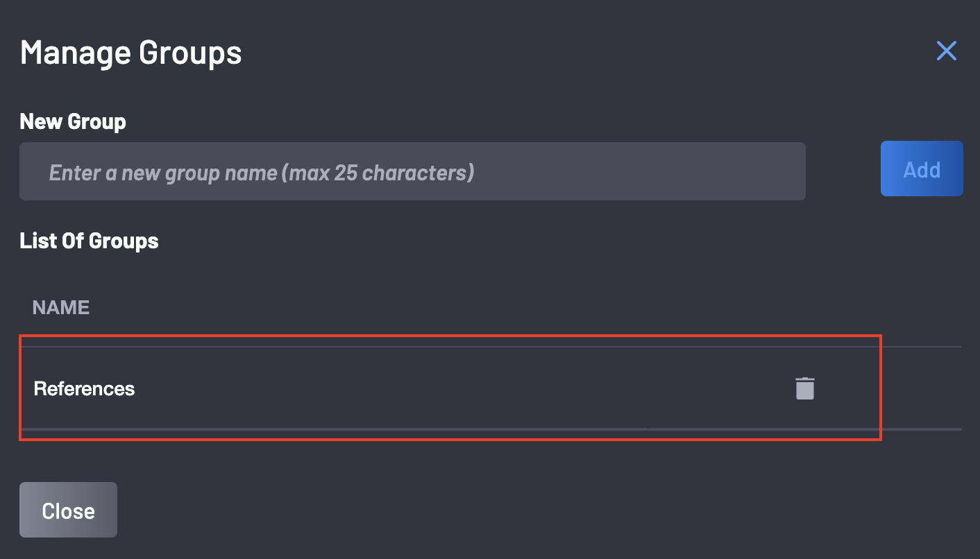This screenshot has height=559, width=980.
Task: Remove References using the bin icon
Action: click(x=804, y=388)
